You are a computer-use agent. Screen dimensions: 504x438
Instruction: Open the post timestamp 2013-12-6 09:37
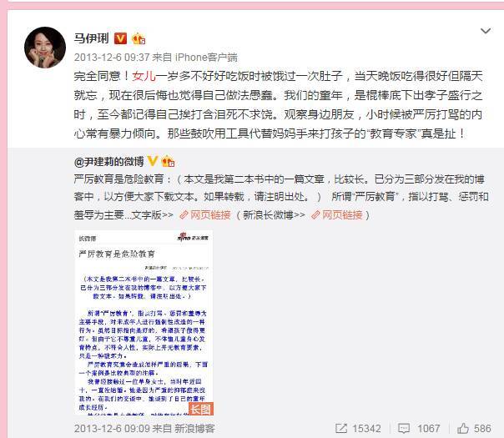(x=112, y=58)
